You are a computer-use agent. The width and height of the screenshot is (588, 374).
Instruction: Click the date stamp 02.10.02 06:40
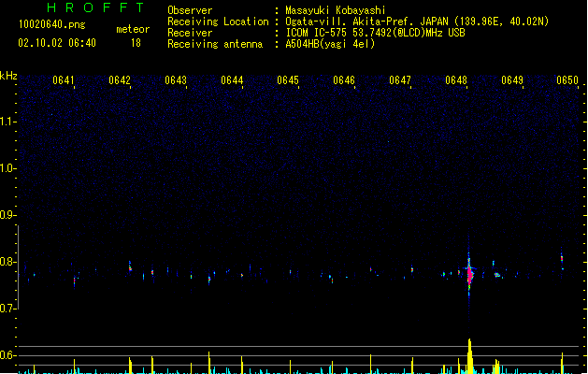(x=57, y=43)
